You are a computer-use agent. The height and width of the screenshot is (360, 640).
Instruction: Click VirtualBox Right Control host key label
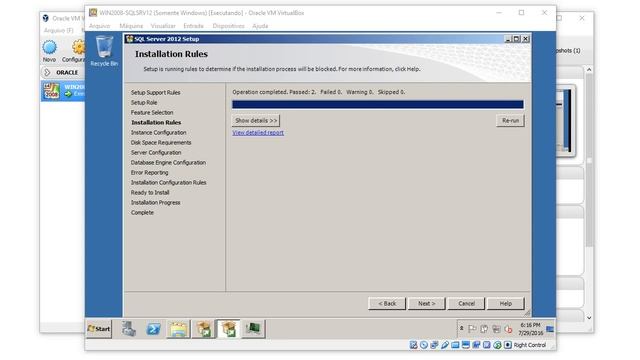point(529,345)
